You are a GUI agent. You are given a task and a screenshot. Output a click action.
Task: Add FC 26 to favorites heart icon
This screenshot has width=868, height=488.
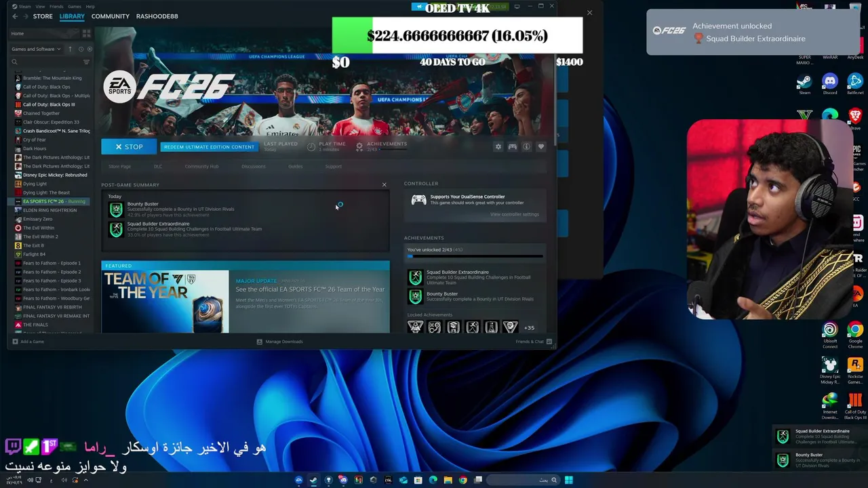[540, 146]
